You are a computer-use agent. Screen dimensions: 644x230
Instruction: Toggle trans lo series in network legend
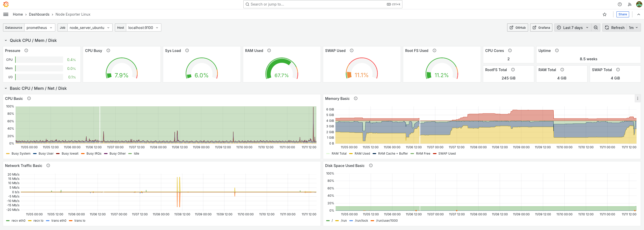(80, 220)
